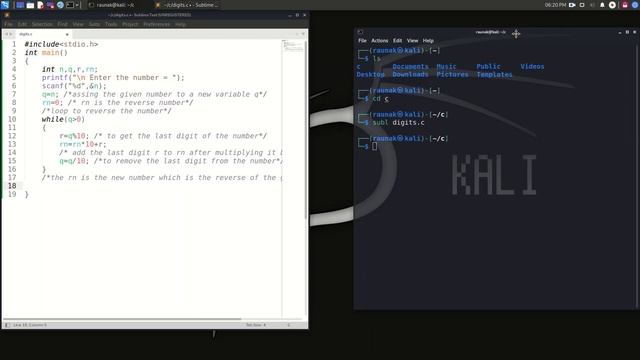Open the Sublime Text Edit menu

22,24
